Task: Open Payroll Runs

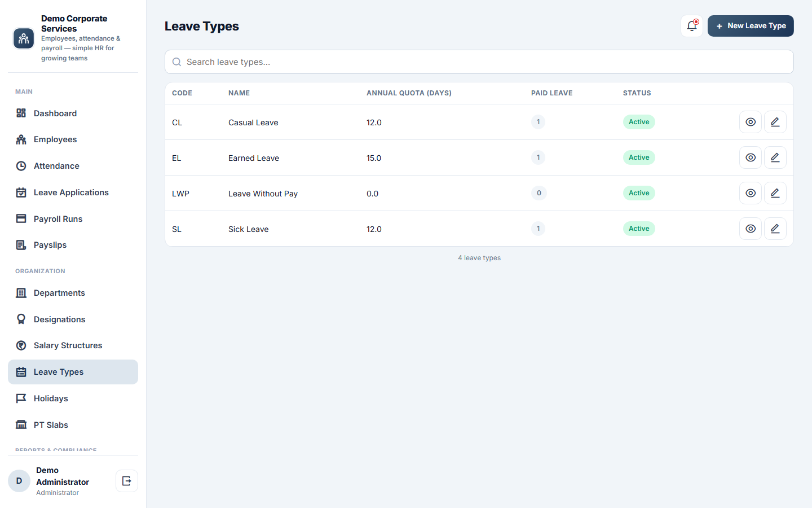Action: [x=73, y=219]
